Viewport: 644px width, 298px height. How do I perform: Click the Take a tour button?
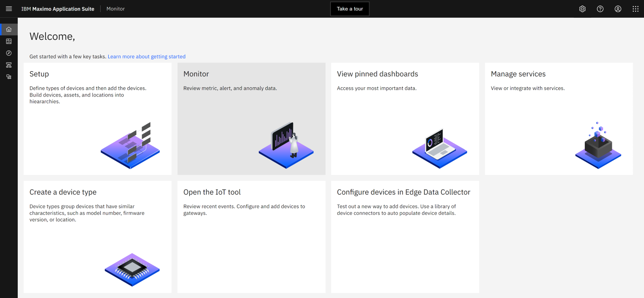[350, 9]
